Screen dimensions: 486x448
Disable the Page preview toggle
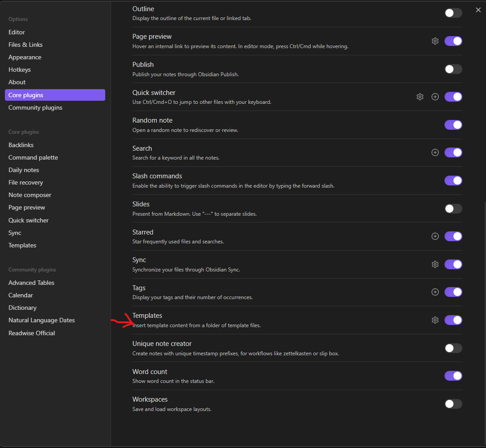pos(453,41)
